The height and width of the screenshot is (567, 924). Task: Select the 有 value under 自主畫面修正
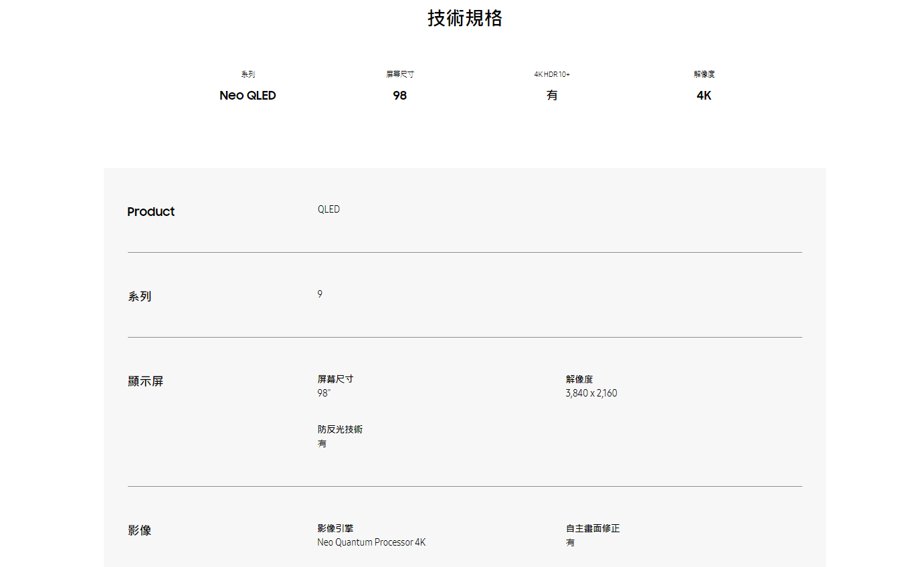pos(570,542)
